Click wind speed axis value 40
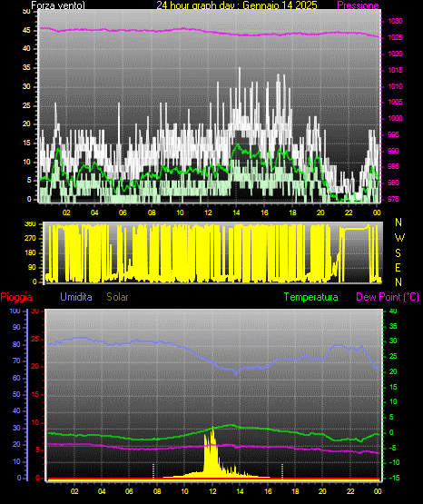423x504 pixels. (x=26, y=49)
